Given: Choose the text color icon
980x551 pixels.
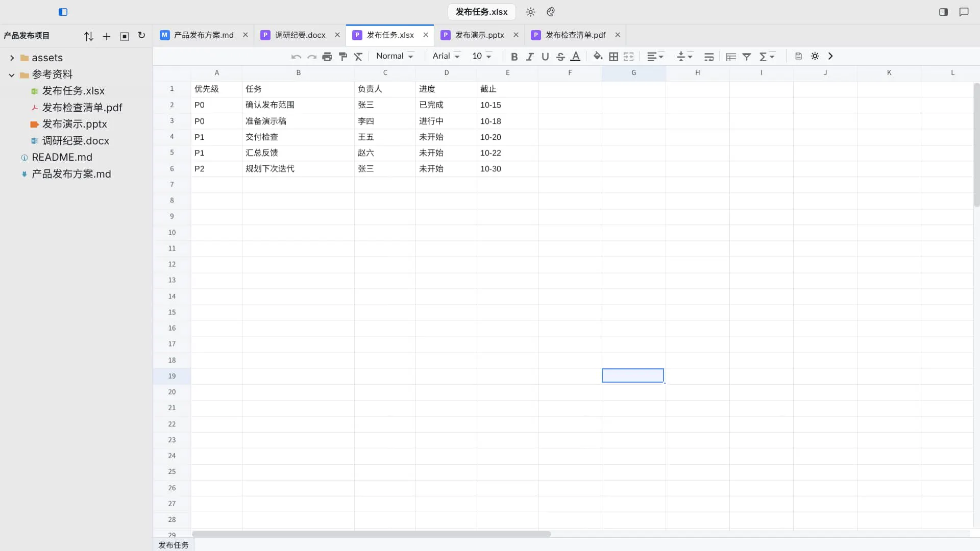Looking at the screenshot, I should coord(575,57).
